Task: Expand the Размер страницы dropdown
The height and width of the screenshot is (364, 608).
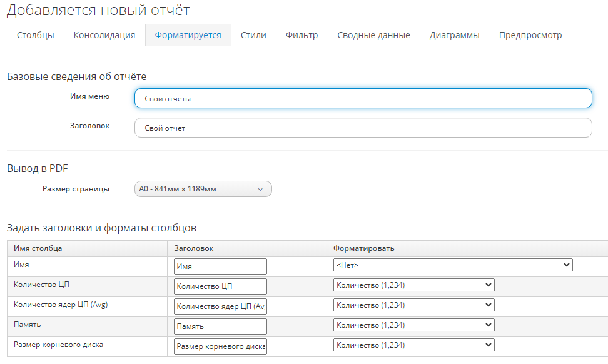Action: pos(203,189)
